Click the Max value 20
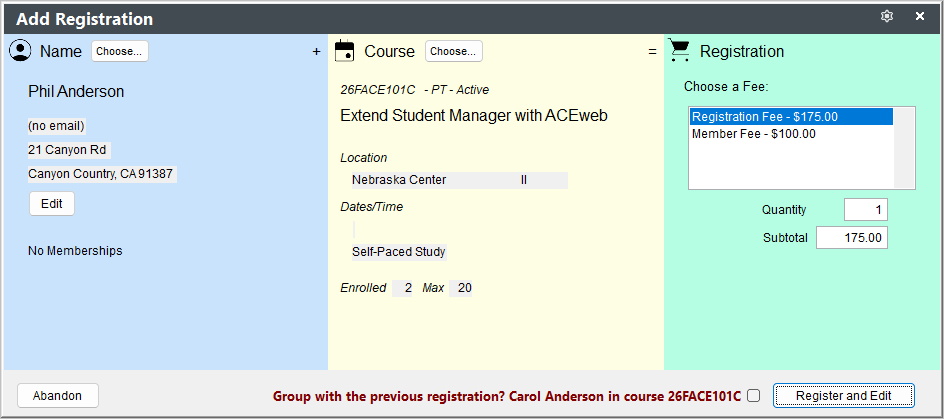The width and height of the screenshot is (944, 419). point(461,288)
